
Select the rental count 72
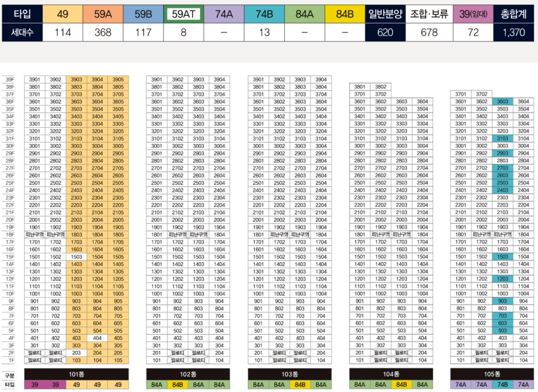tap(473, 32)
